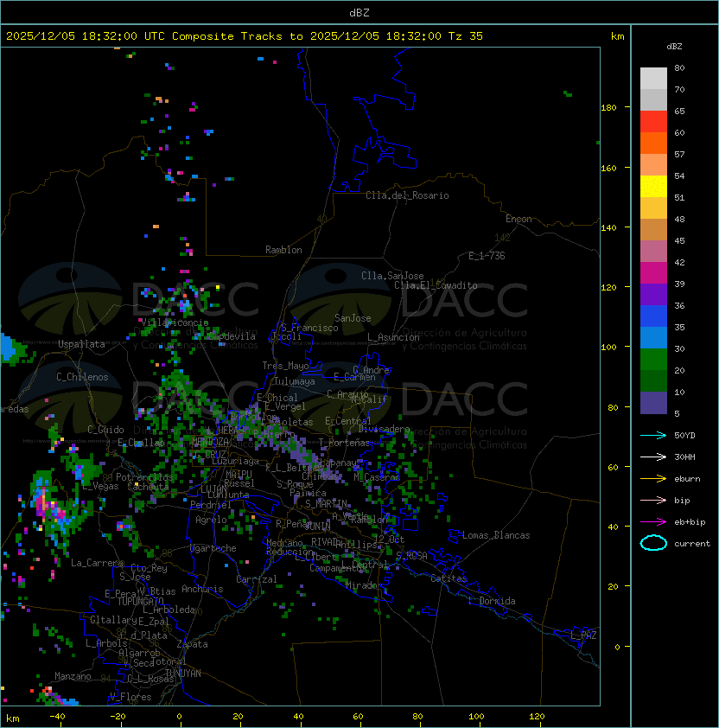Click the '120' tick on bottom km axis

click(x=537, y=717)
